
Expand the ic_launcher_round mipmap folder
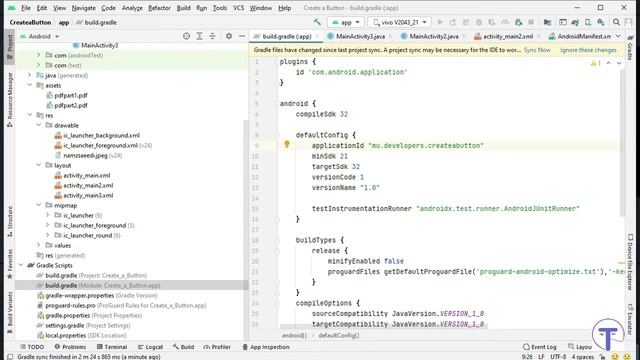click(48, 235)
